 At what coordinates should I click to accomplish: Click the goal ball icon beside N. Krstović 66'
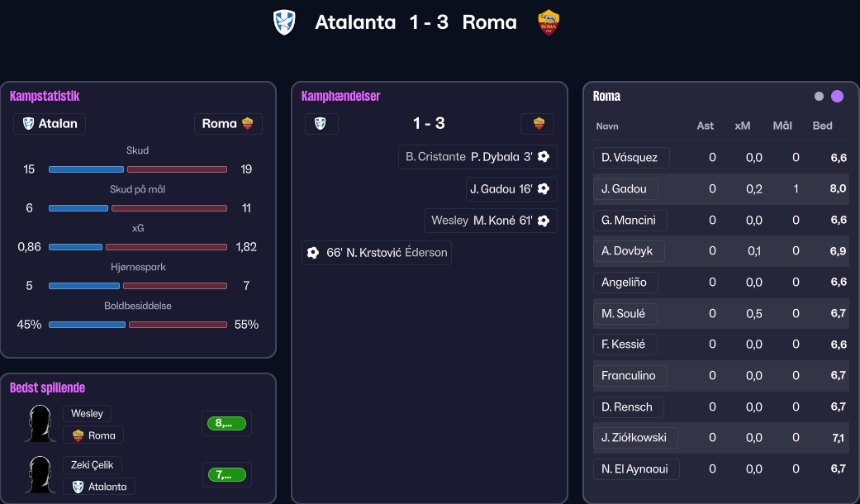pyautogui.click(x=313, y=253)
